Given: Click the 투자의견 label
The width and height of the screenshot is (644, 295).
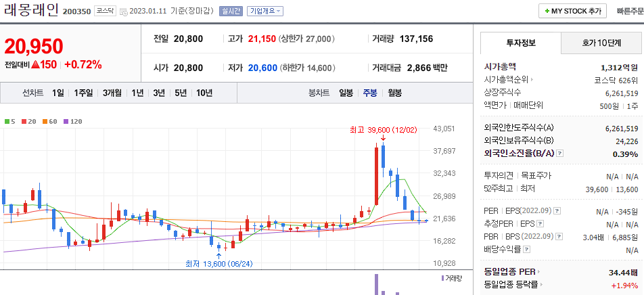Looking at the screenshot, I should (x=499, y=175).
